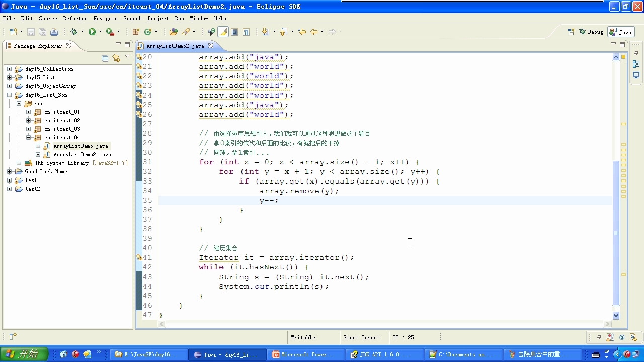644x362 pixels.
Task: Click the Console view icon on right
Action: click(x=636, y=75)
